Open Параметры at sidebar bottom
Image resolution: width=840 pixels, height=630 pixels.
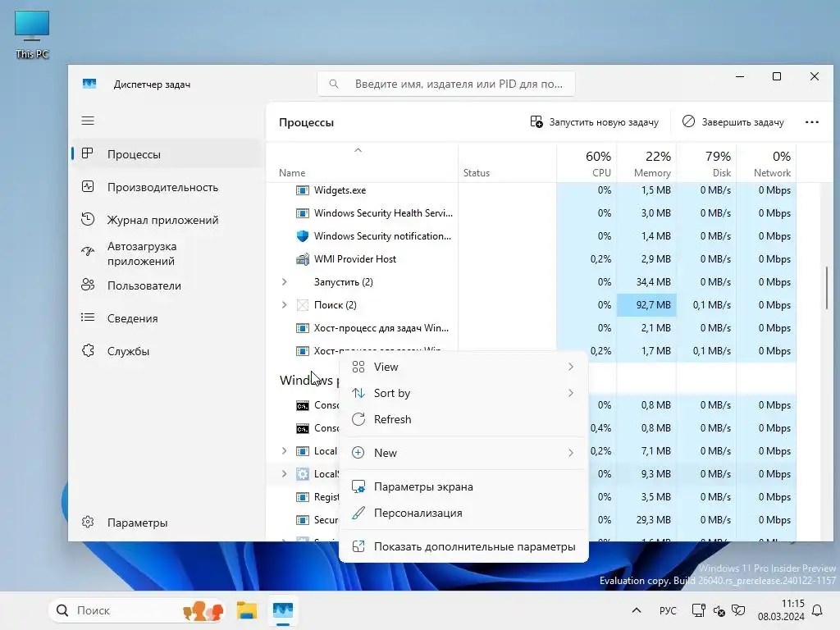click(x=166, y=523)
